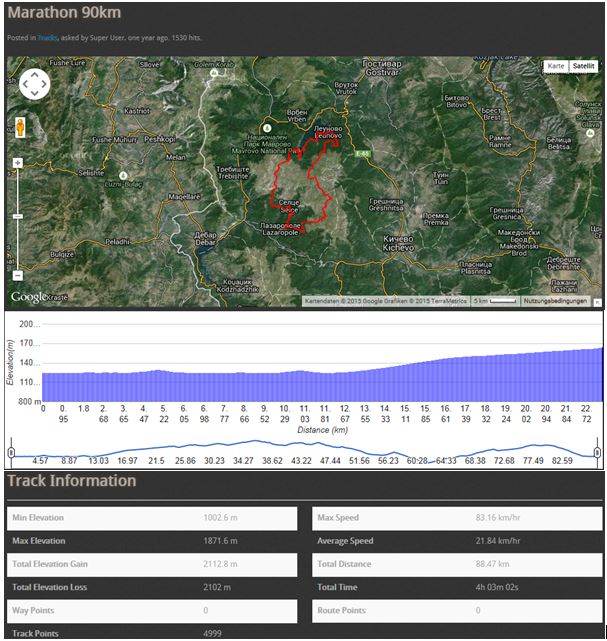Click the Track Points value 4999
607x641 pixels.
point(213,634)
